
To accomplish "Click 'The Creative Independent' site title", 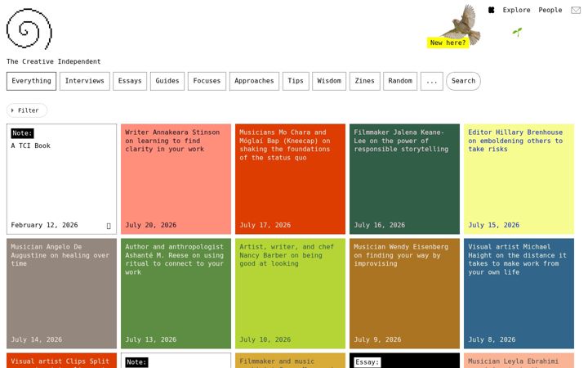I will [x=53, y=61].
